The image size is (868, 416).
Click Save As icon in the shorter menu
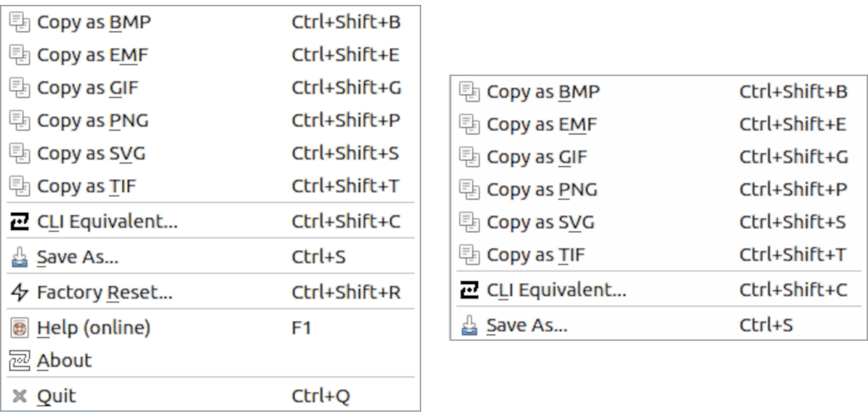[x=469, y=325]
